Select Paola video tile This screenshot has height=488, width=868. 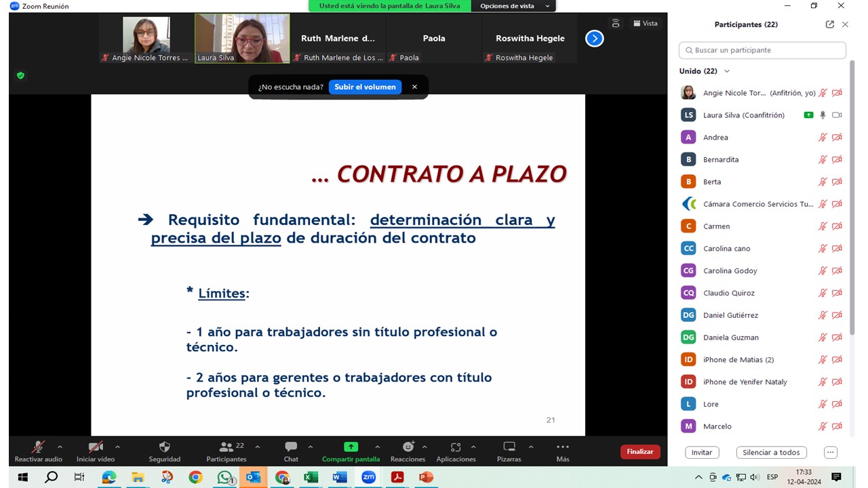tap(434, 39)
